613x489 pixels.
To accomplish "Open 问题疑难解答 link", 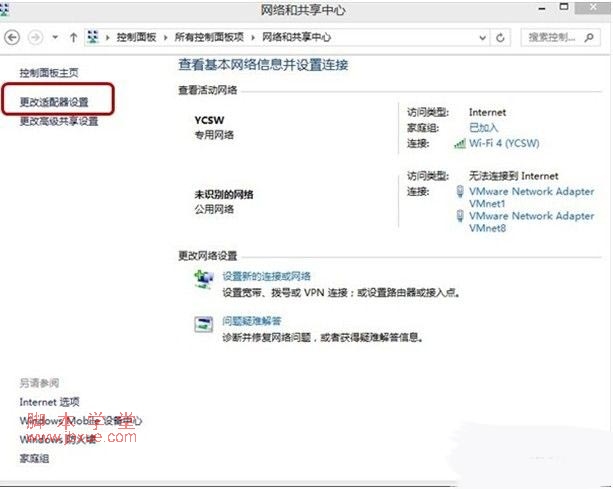I will point(251,321).
